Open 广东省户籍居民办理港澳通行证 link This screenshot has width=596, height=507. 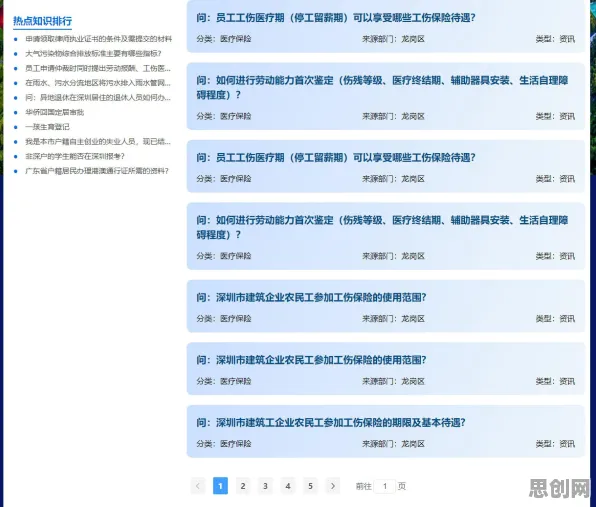tap(97, 171)
